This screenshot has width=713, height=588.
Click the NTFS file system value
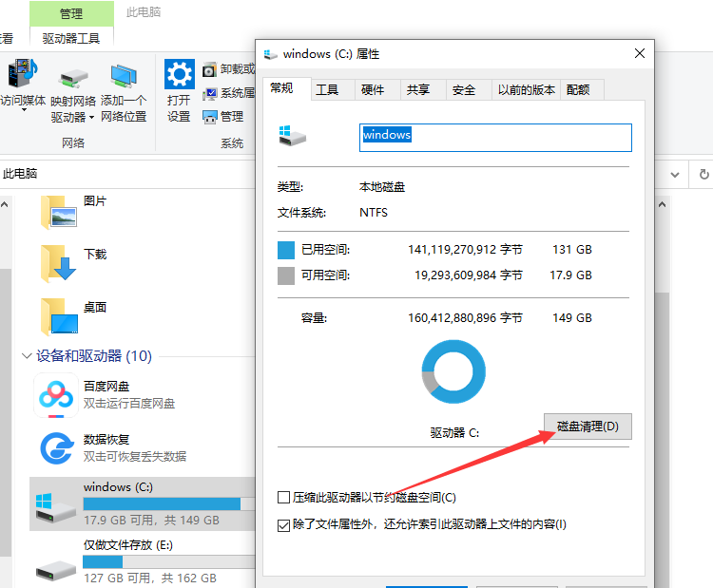tap(374, 213)
